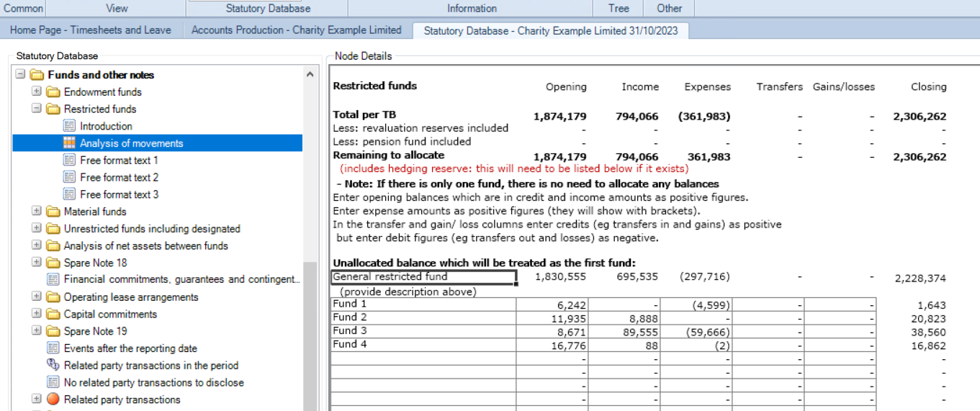Collapse the Funds and other notes node

20,75
